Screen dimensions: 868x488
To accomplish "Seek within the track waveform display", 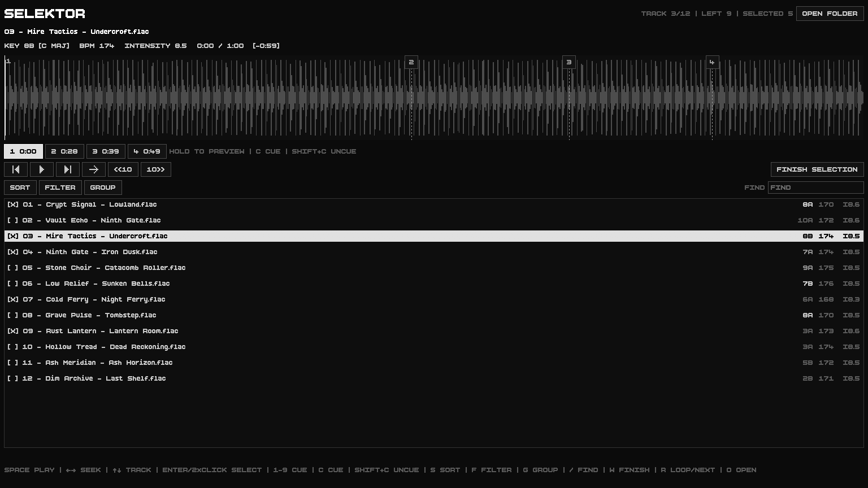I will coord(434,98).
